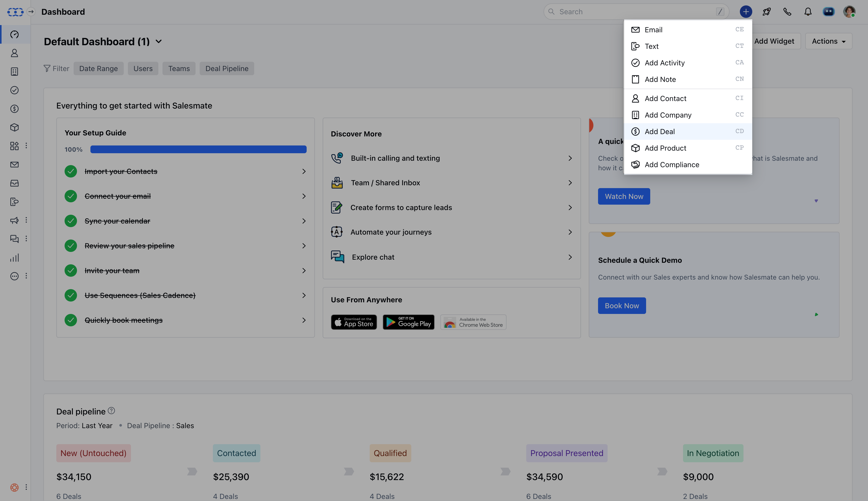Open the Deal Pipeline filter

coord(227,68)
